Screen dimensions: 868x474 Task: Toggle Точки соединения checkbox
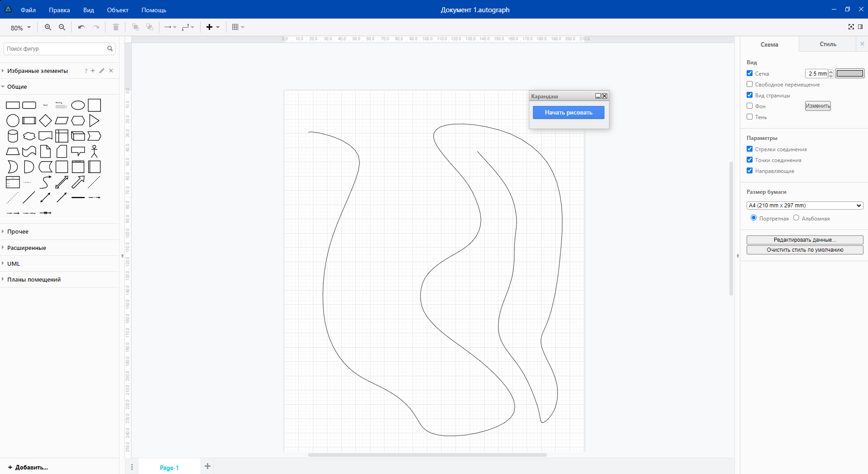(750, 160)
